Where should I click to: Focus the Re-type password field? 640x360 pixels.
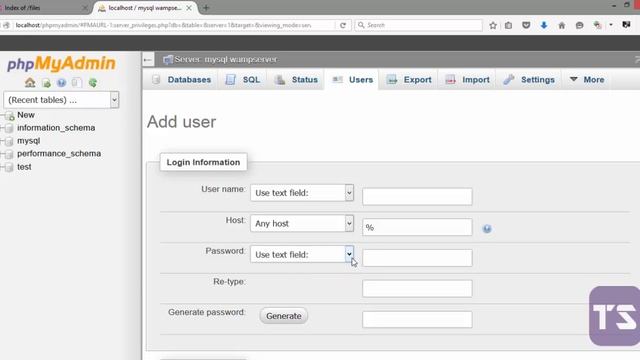tap(417, 289)
